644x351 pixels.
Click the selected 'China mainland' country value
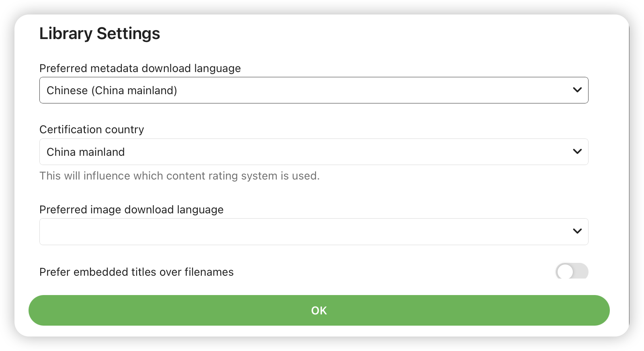[x=86, y=152]
